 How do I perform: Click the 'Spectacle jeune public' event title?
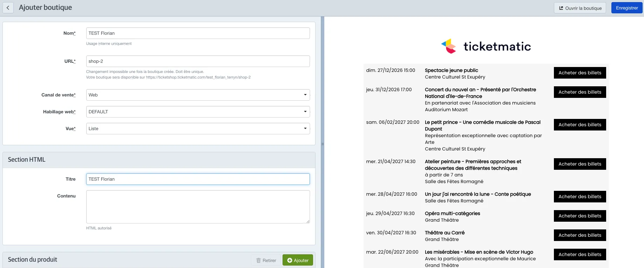[451, 71]
